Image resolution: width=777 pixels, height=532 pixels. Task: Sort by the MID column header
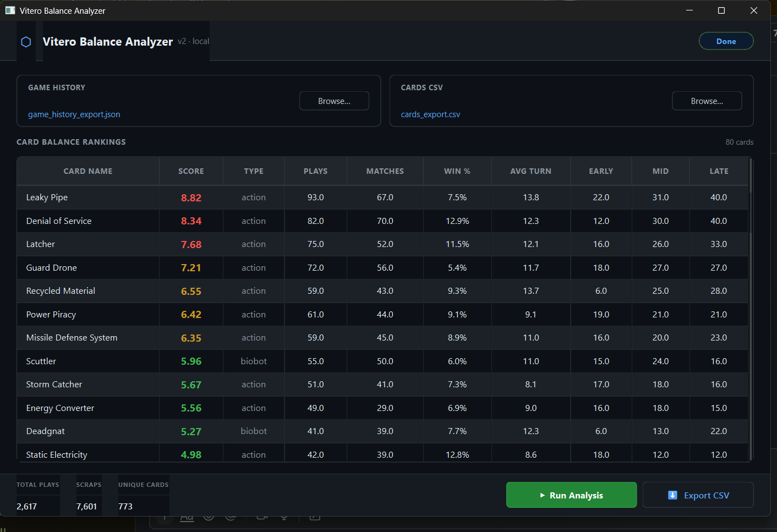pyautogui.click(x=660, y=171)
